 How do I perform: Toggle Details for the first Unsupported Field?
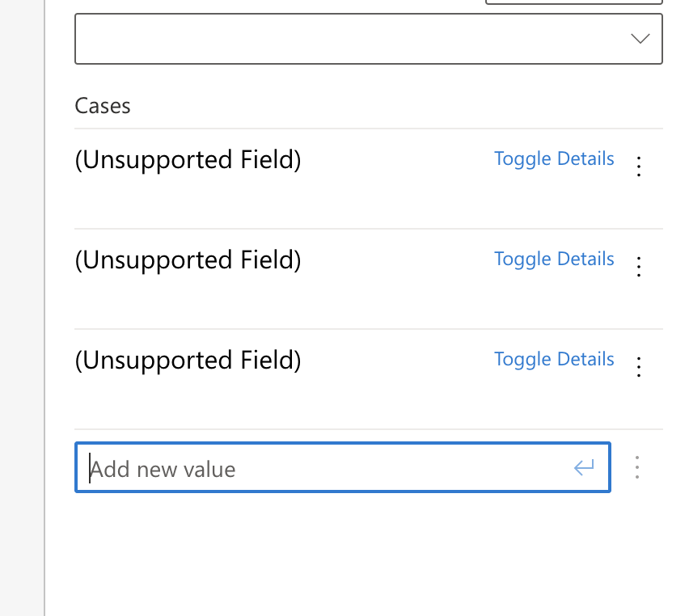554,159
